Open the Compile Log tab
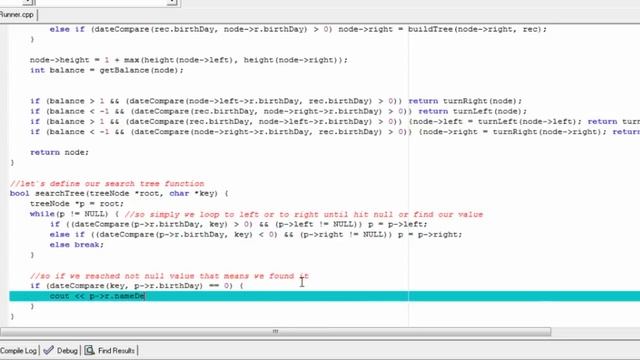The image size is (640, 360). pos(18,351)
